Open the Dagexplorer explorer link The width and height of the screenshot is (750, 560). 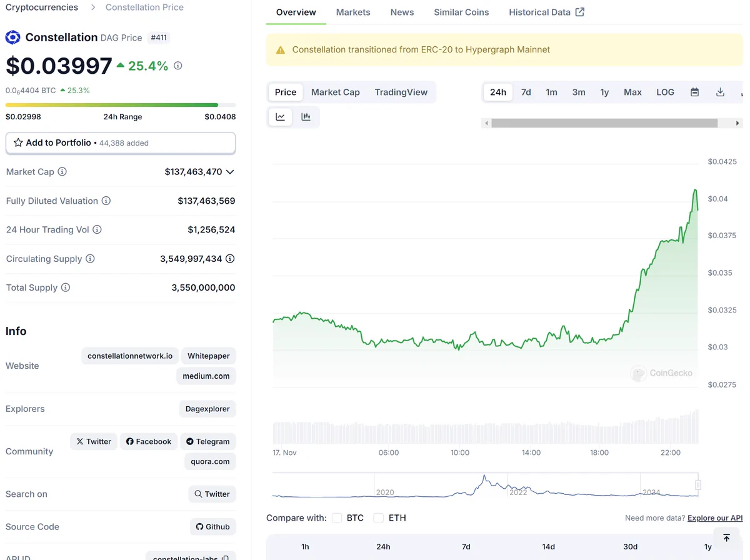(x=207, y=409)
